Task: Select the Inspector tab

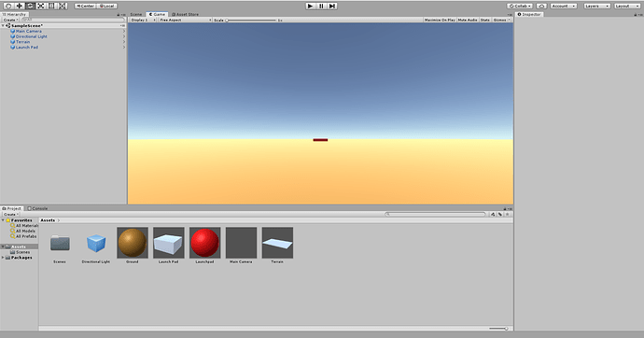Action: pos(529,14)
